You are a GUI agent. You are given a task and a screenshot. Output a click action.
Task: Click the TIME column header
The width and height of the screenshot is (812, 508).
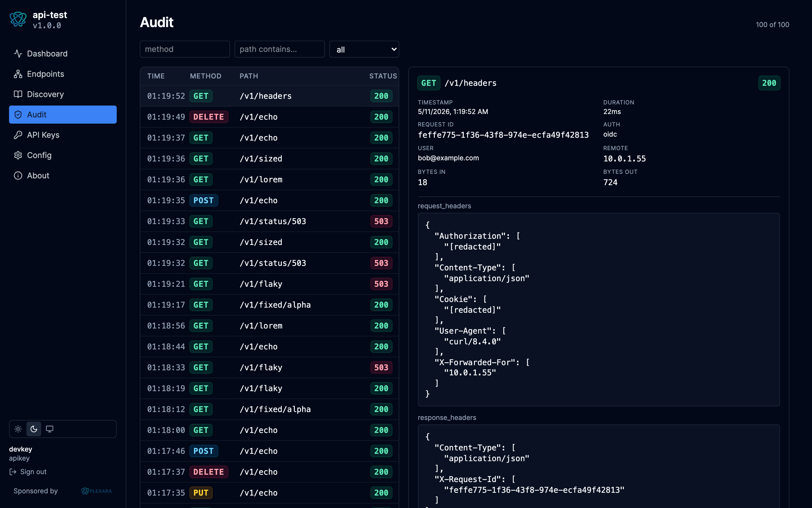(x=156, y=76)
